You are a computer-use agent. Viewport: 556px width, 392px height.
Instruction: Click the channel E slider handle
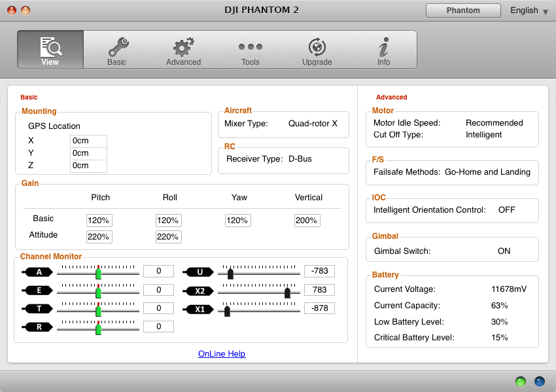point(98,292)
